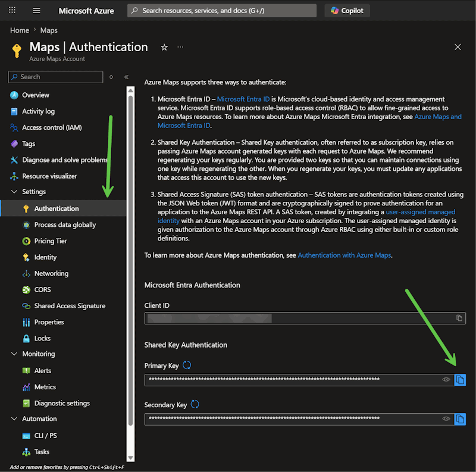Click the sidebar scrollbar thumb
This screenshot has width=476, height=472.
(130, 261)
